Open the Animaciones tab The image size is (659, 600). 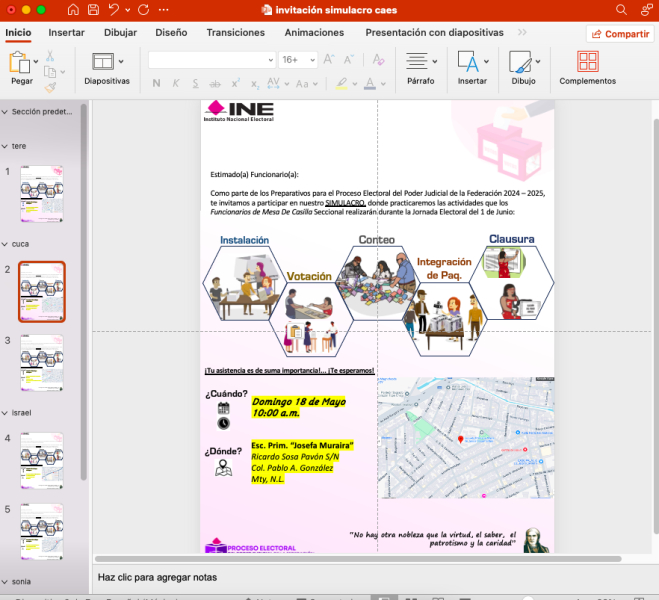313,32
